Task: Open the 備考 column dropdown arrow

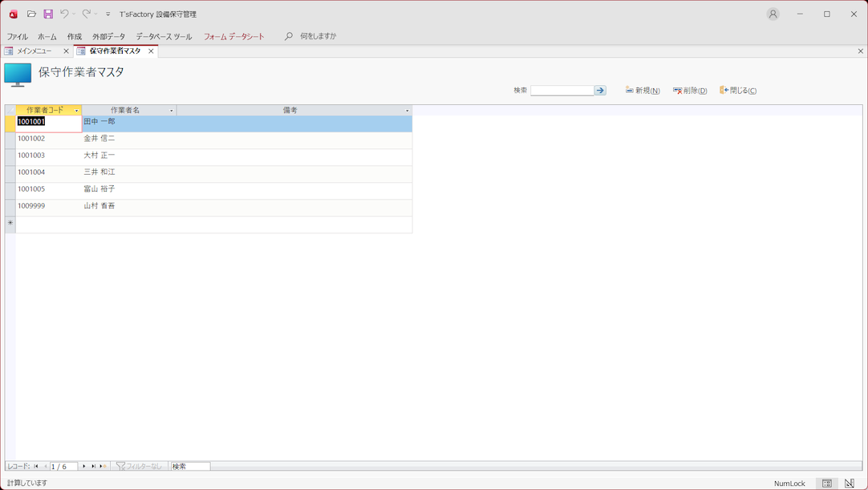Action: pyautogui.click(x=407, y=111)
